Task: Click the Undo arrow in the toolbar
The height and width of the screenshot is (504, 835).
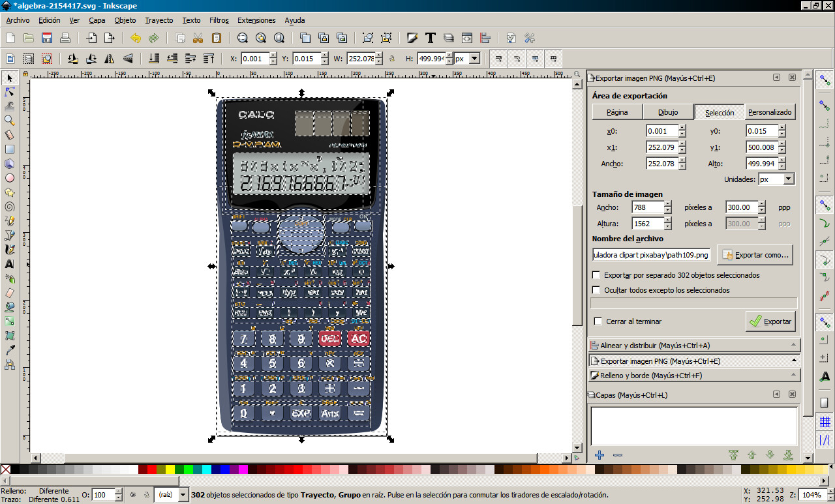Action: click(x=135, y=38)
